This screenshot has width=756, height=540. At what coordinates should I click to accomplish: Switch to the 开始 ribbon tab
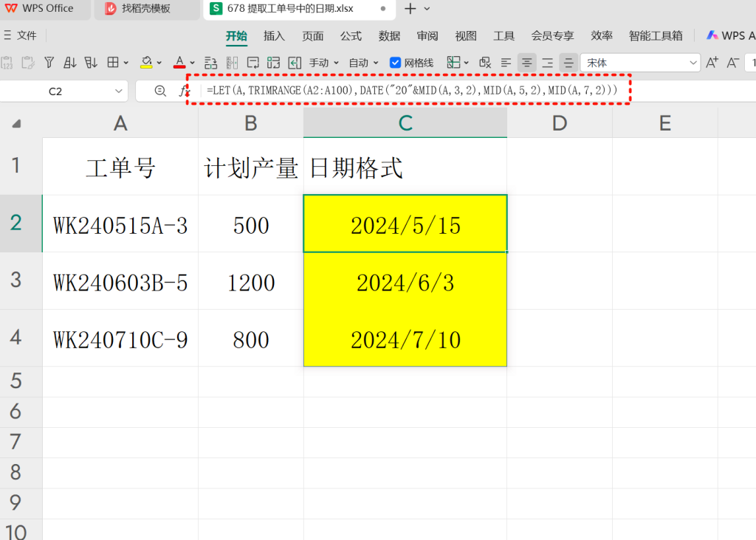point(236,35)
